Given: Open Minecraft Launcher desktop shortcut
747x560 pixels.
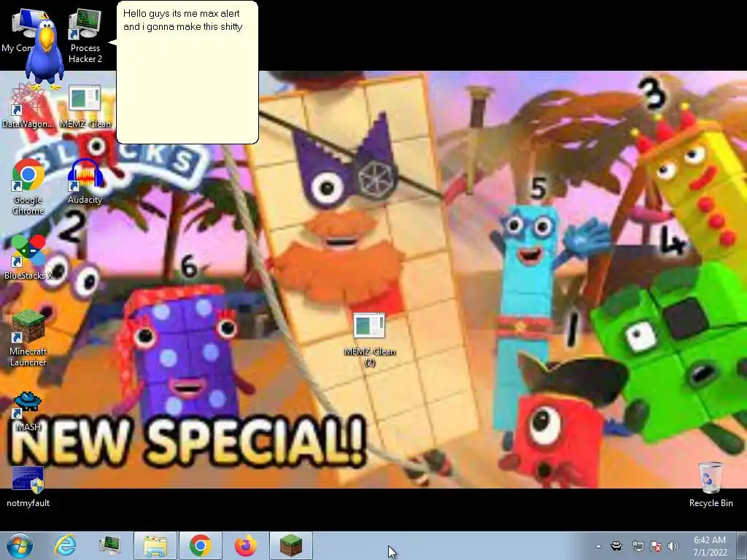Looking at the screenshot, I should point(28,338).
